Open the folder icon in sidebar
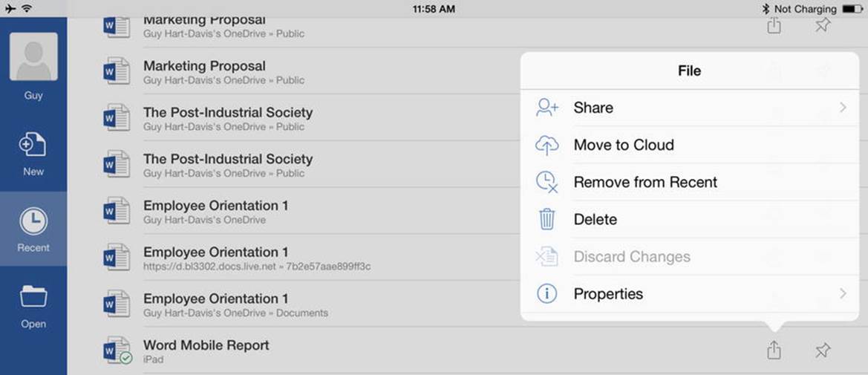Screen dimensions: 868x375 click(x=33, y=297)
